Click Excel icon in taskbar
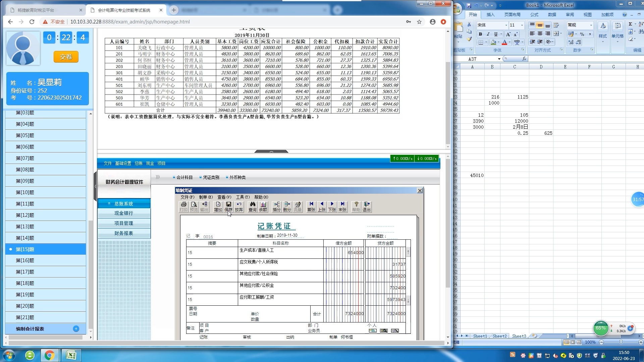 (71, 355)
